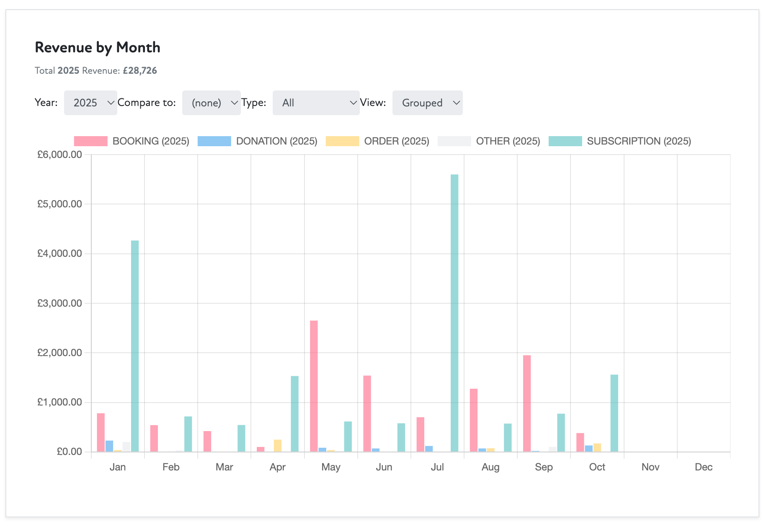Hide the ORDER (2025) legend series
The image size is (769, 532).
pos(377,141)
